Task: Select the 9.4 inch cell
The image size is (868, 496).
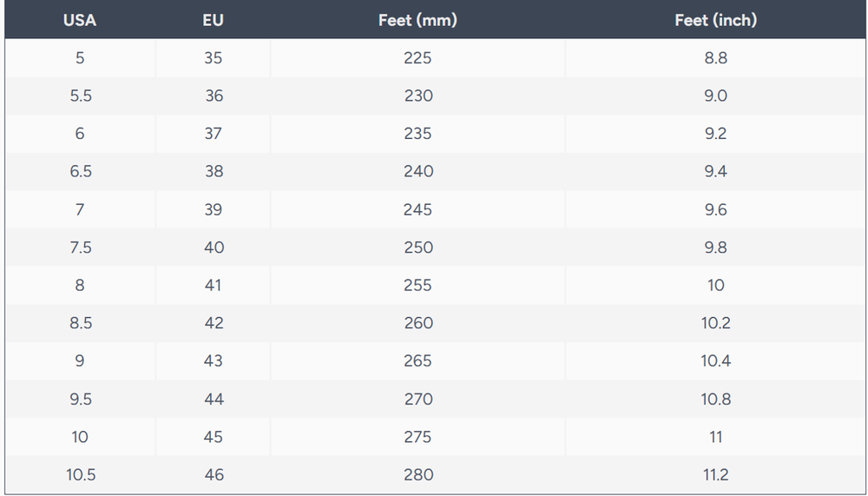Action: click(715, 171)
